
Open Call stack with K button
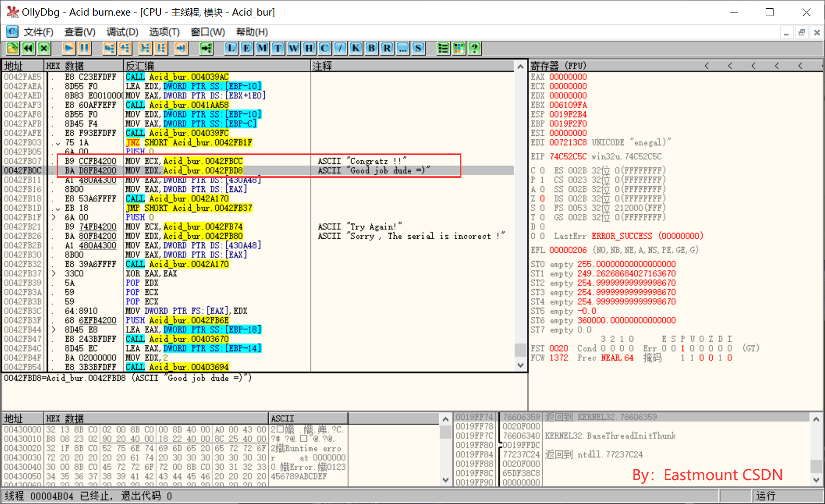356,48
